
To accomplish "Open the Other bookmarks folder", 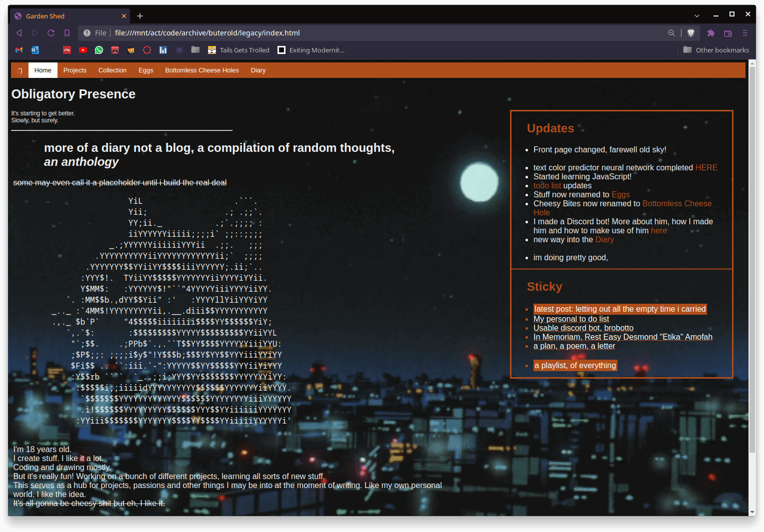I will click(716, 50).
